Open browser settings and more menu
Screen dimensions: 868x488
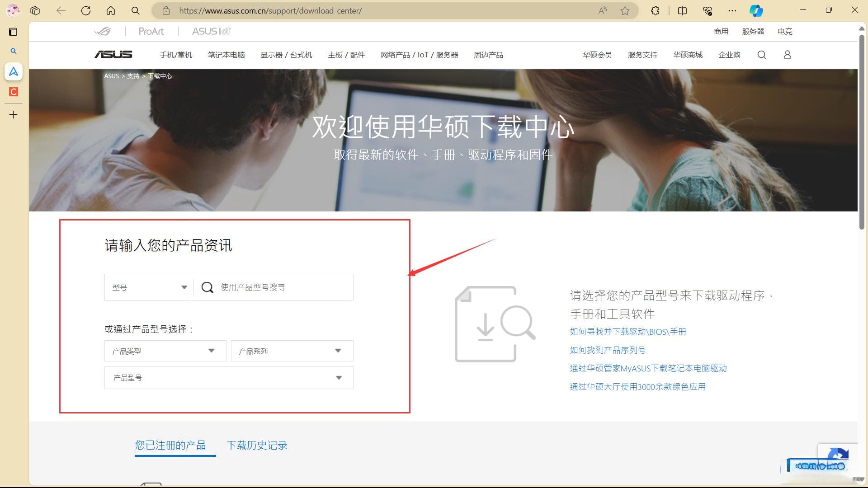[732, 10]
